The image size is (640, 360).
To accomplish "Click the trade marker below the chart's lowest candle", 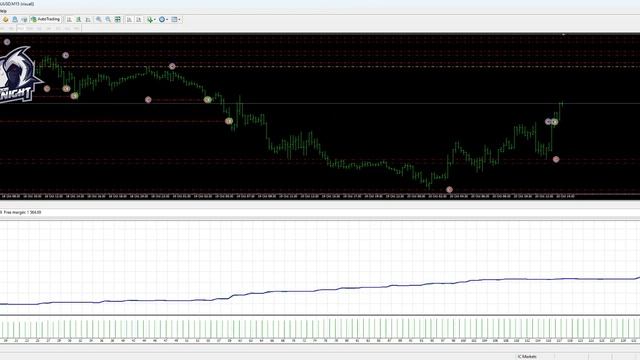I will point(449,189).
